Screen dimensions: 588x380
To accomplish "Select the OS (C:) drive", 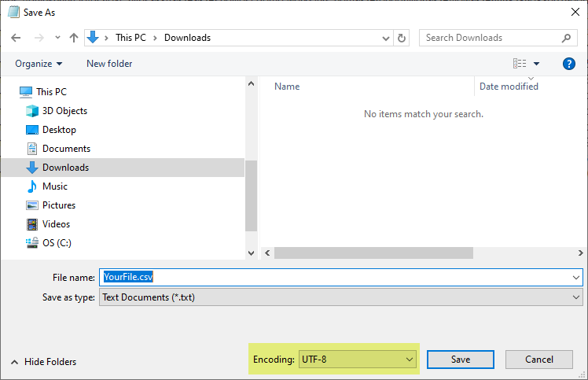I will (57, 243).
